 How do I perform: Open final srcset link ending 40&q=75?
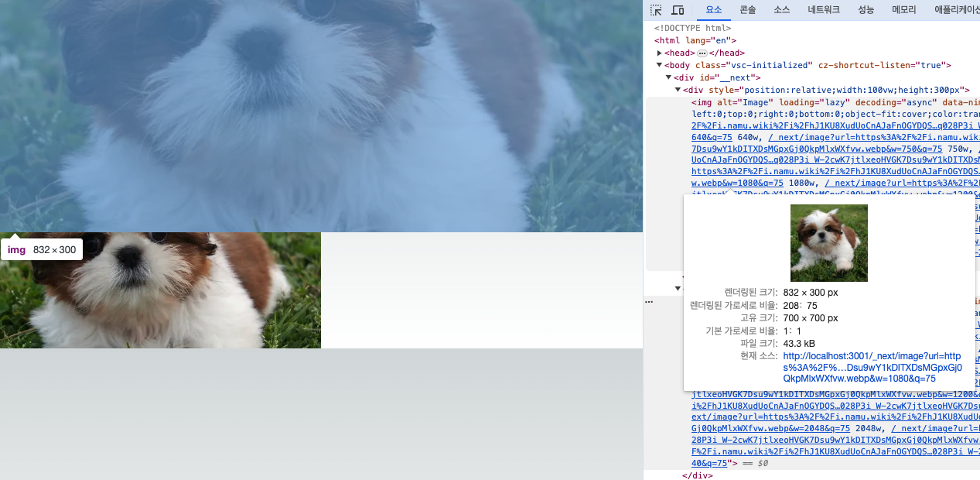click(x=711, y=463)
